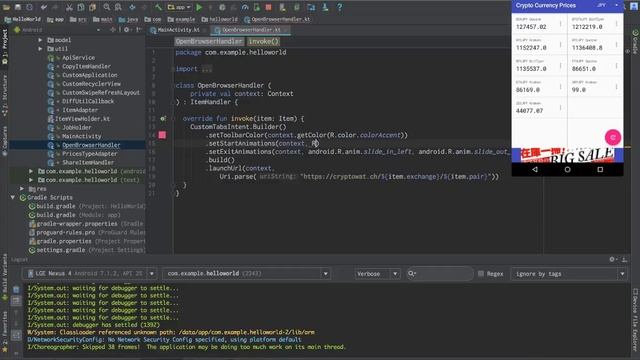Switch to the MainActivity.kt tab
The height and width of the screenshot is (360, 640).
coord(179,30)
